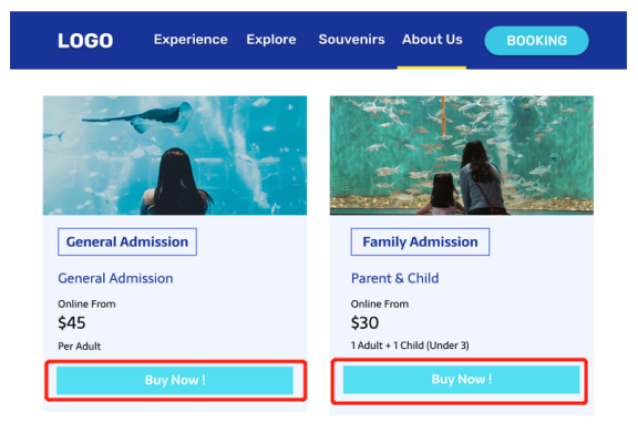Buy Now for General Admission ticket
This screenshot has height=444, width=638.
pos(174,380)
